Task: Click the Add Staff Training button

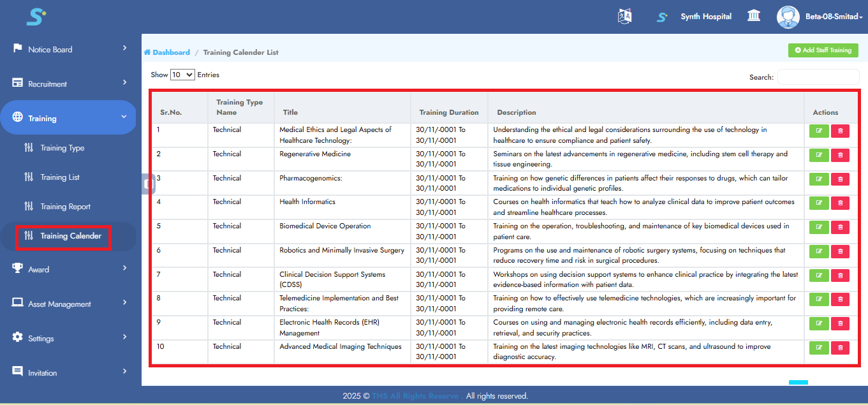Action: 823,50
